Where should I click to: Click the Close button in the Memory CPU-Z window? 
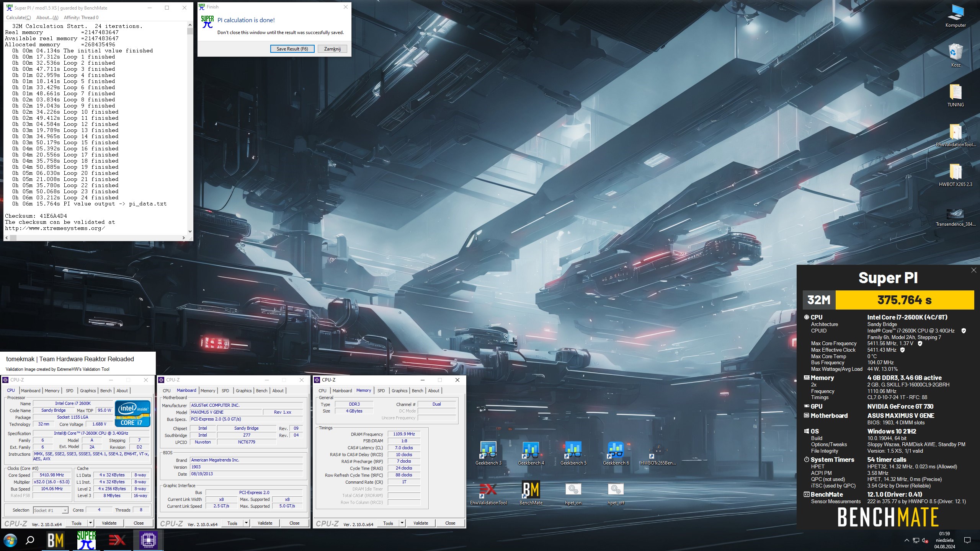point(450,523)
